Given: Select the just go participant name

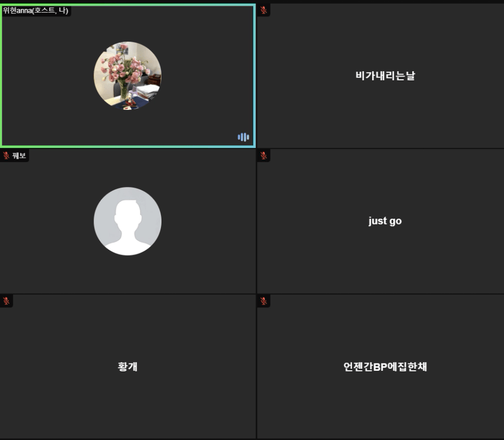Looking at the screenshot, I should [x=385, y=221].
